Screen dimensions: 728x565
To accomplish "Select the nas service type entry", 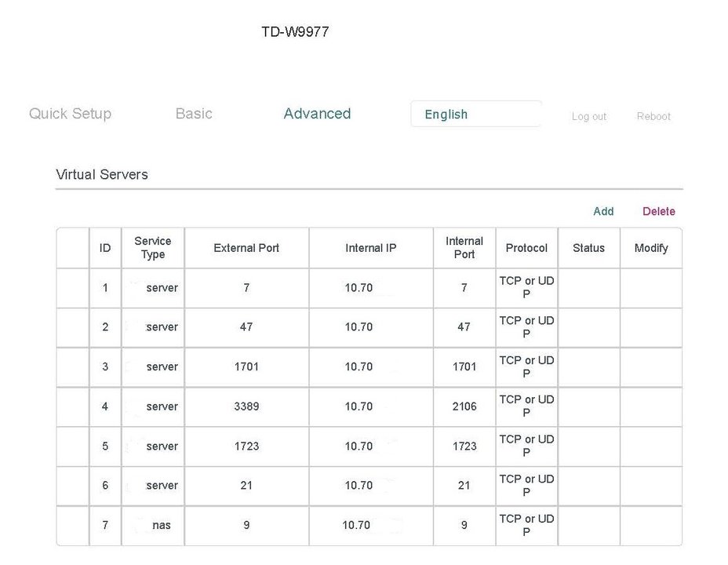I will pyautogui.click(x=161, y=526).
